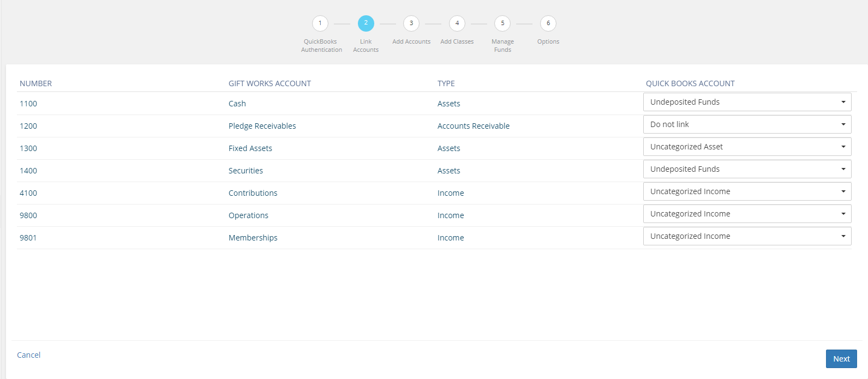The height and width of the screenshot is (379, 868).
Task: Click the Contributions account name
Action: click(253, 193)
